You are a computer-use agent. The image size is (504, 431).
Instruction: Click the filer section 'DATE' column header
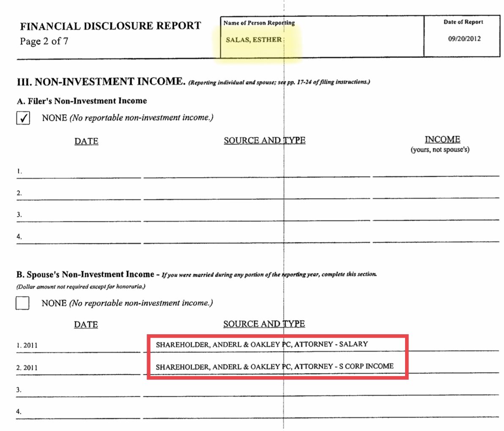click(86, 141)
